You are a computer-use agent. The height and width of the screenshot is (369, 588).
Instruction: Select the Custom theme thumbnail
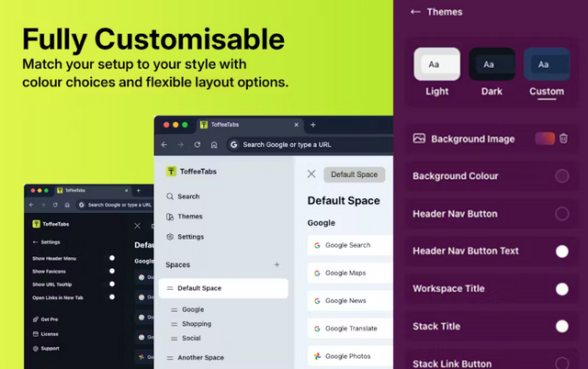click(x=547, y=64)
